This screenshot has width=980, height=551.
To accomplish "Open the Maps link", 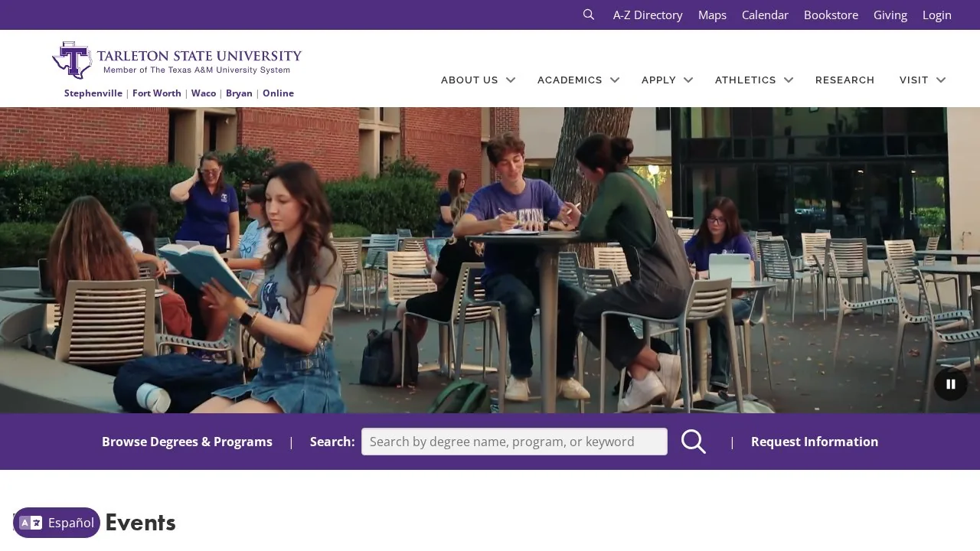I will coord(712,15).
